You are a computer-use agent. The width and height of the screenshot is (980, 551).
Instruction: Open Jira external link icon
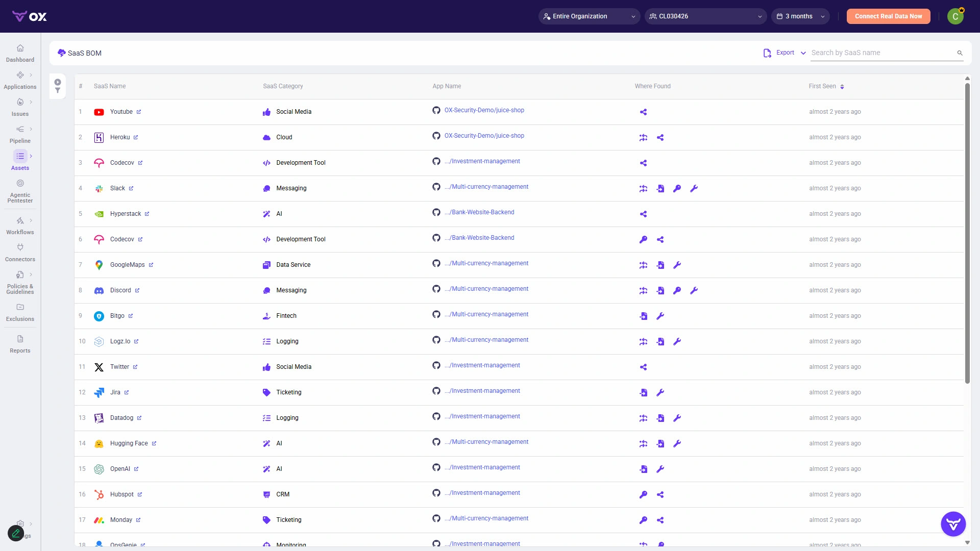[x=127, y=392]
